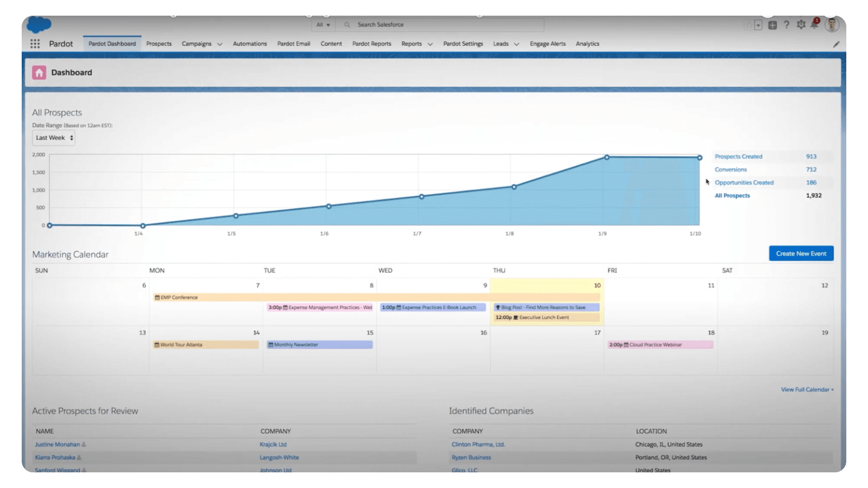This screenshot has width=868, height=488.
Task: Open the Expense Practices E-Book Launch event
Action: pos(433,307)
